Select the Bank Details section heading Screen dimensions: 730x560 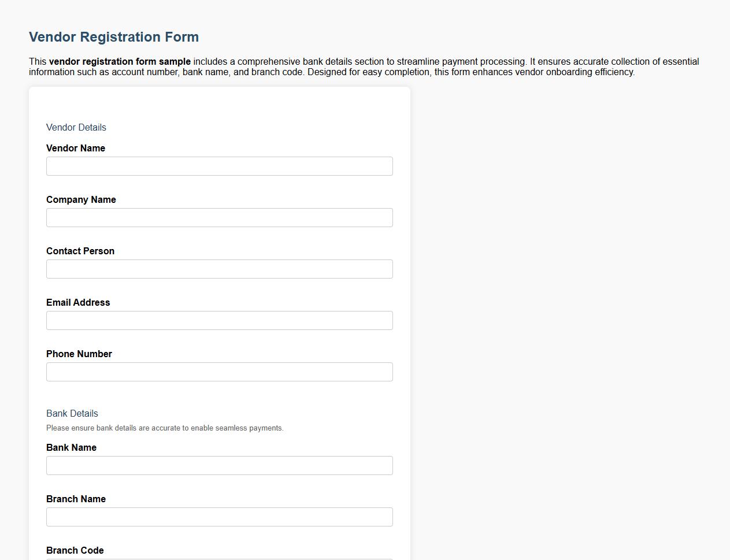(x=72, y=413)
